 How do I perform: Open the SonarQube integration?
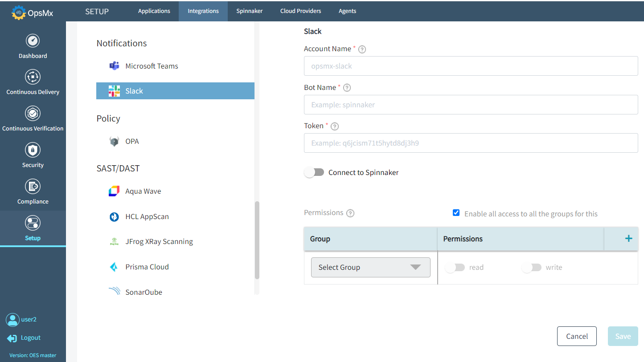(x=144, y=292)
